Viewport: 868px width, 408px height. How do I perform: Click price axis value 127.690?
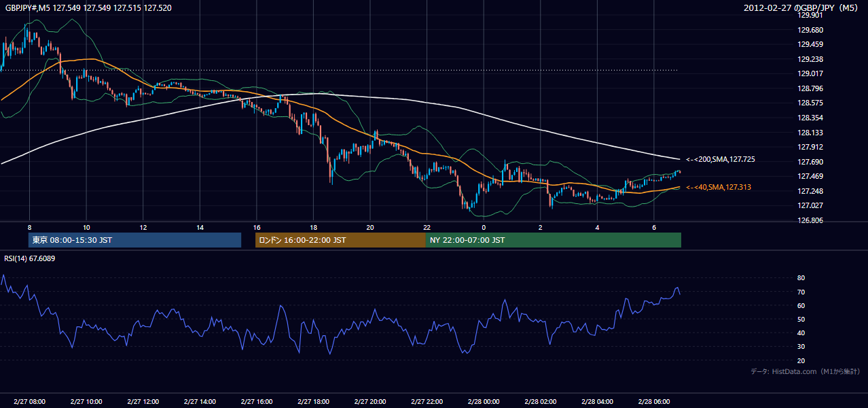click(x=810, y=162)
